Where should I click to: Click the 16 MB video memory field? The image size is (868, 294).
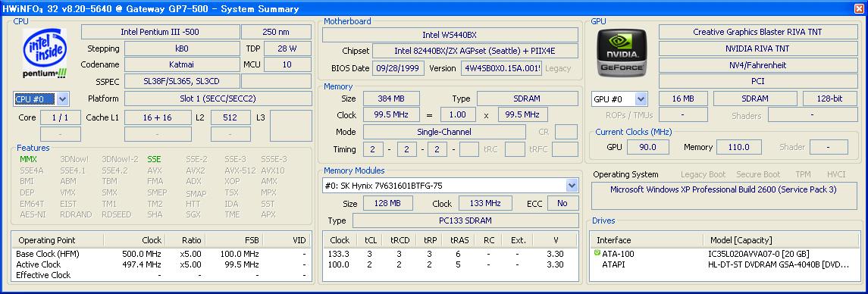[x=683, y=99]
